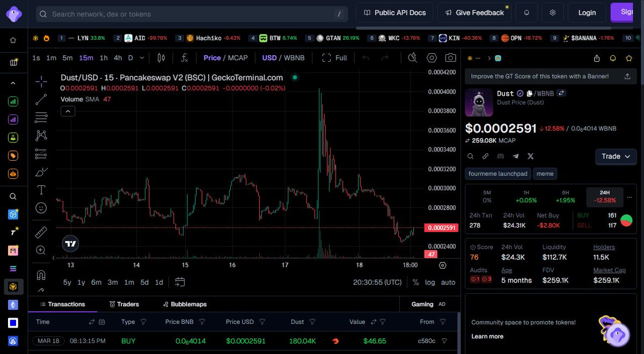
Task: Open the token's Telegram link
Action: pos(516,156)
